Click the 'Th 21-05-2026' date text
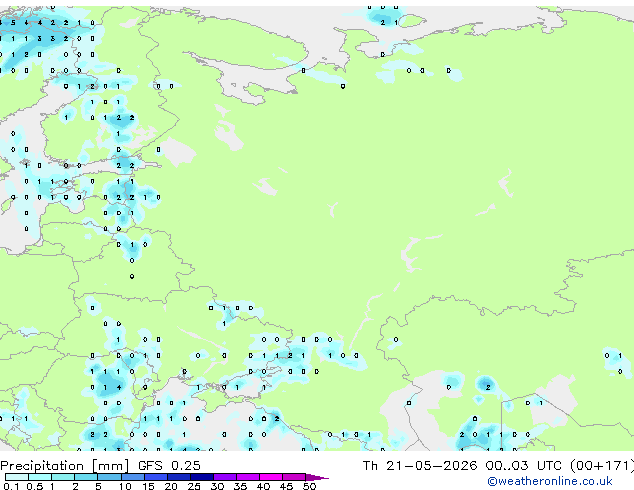 coord(420,466)
